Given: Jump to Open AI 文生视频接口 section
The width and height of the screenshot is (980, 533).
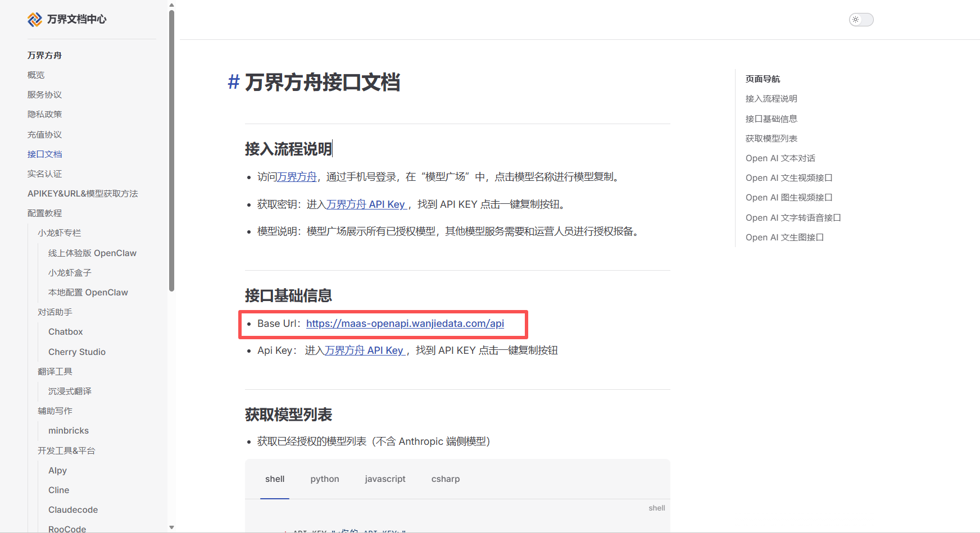Looking at the screenshot, I should tap(789, 177).
